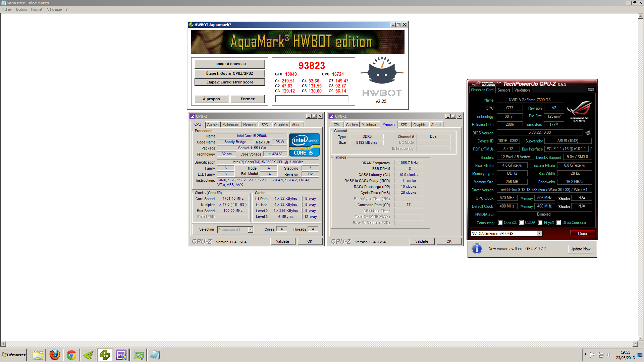
Task: Switch to SPD tab in left CPU-Z window
Action: [265, 125]
